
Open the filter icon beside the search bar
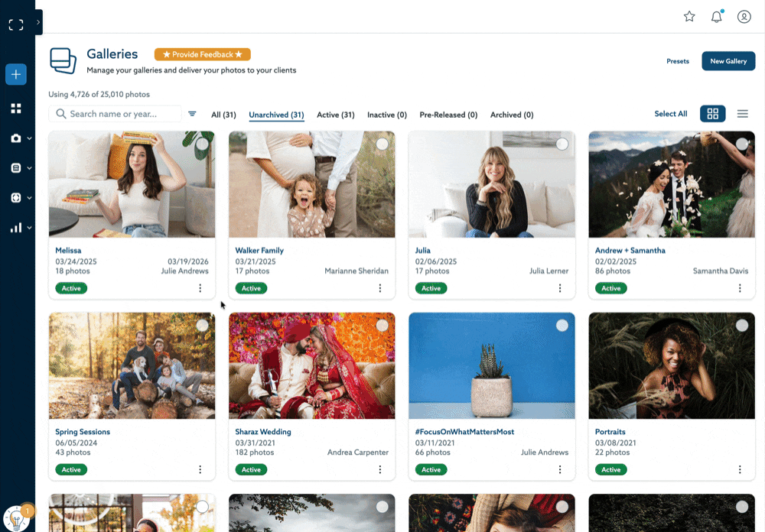pos(192,113)
